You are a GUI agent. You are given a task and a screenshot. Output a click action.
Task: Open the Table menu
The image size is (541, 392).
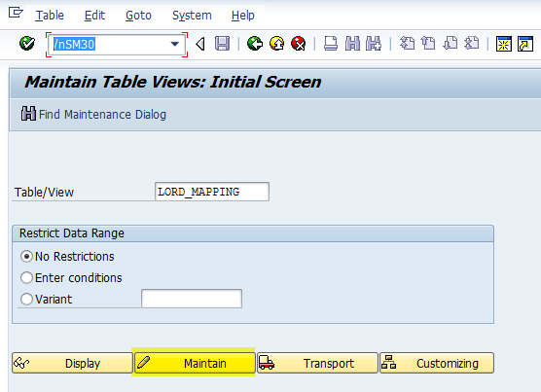pos(50,16)
